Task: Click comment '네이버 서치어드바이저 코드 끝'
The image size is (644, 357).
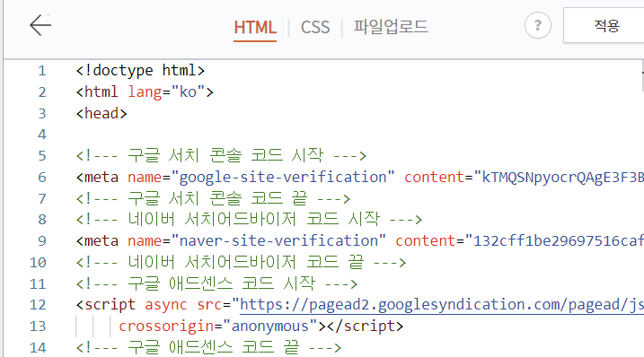Action: click(241, 262)
